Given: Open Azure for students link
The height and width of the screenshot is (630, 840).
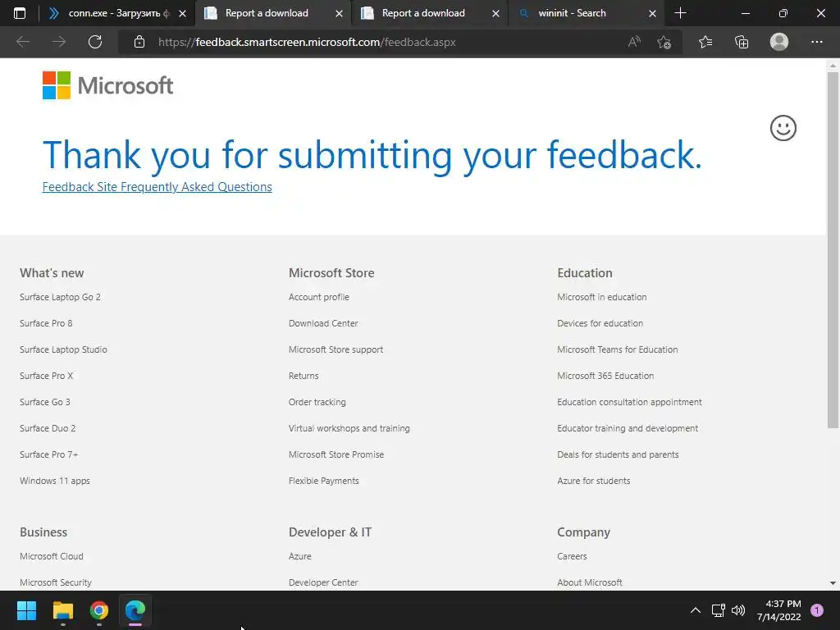Looking at the screenshot, I should 594,481.
